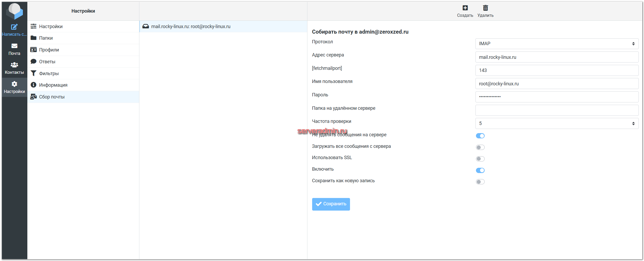Select 'Сбор почты' menu item
Image resolution: width=644 pixels, height=261 pixels.
coord(52,97)
